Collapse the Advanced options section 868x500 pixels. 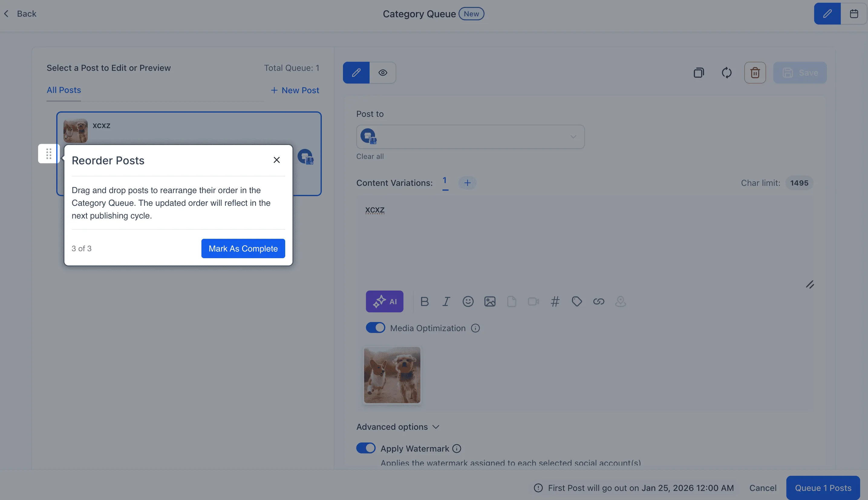(x=398, y=426)
